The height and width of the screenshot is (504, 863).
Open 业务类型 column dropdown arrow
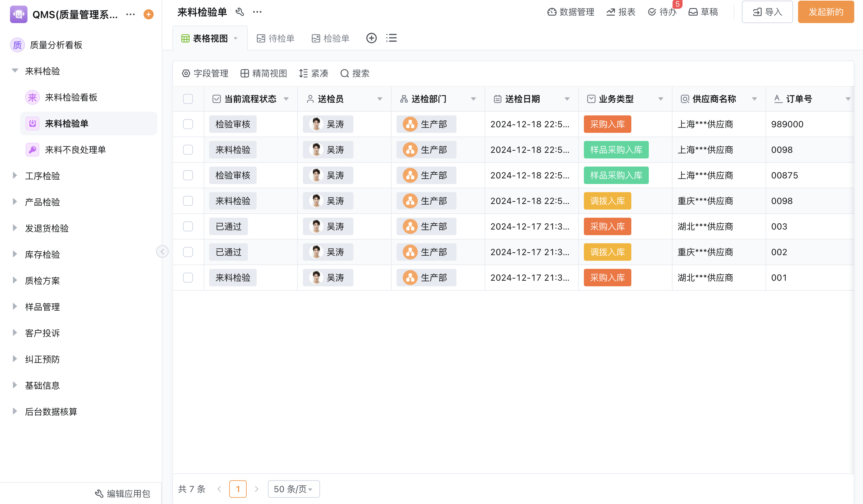pos(661,99)
